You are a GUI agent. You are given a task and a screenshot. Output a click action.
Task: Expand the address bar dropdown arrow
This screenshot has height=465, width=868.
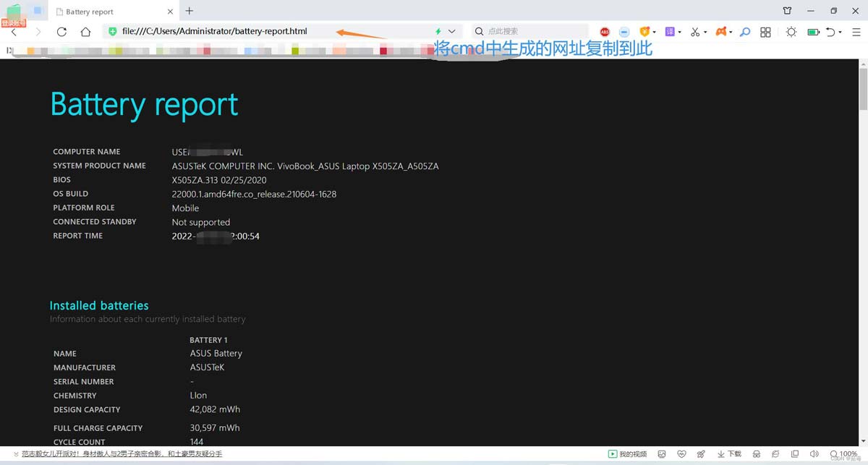[452, 32]
